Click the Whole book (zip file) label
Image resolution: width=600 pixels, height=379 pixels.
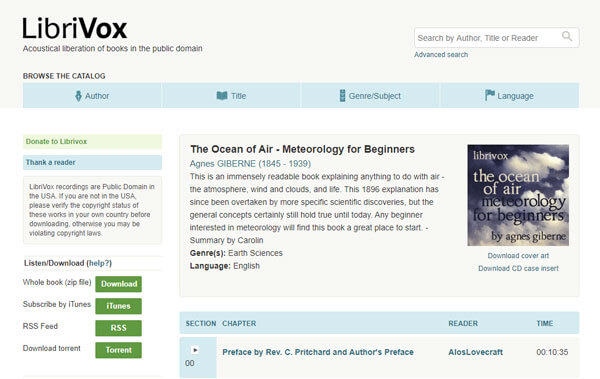(x=57, y=283)
